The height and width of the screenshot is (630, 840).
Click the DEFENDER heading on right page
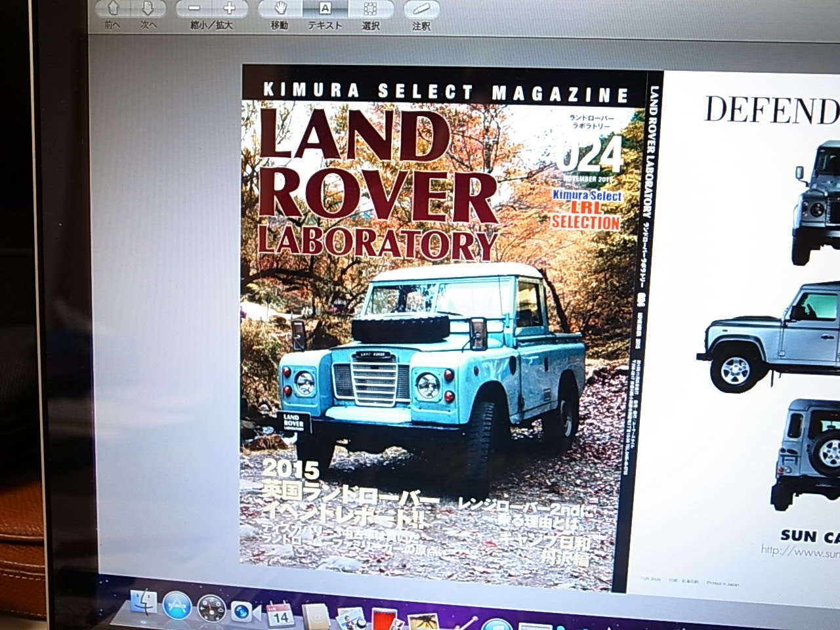[772, 110]
